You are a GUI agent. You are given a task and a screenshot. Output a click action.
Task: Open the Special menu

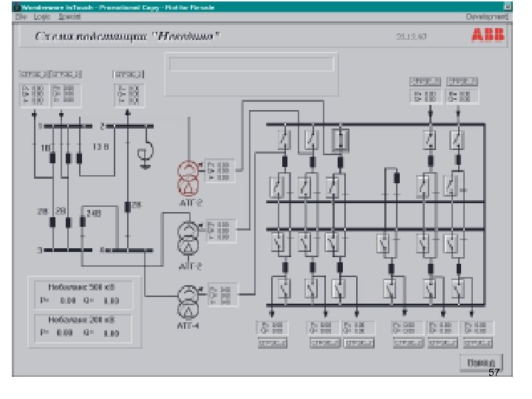coord(69,16)
